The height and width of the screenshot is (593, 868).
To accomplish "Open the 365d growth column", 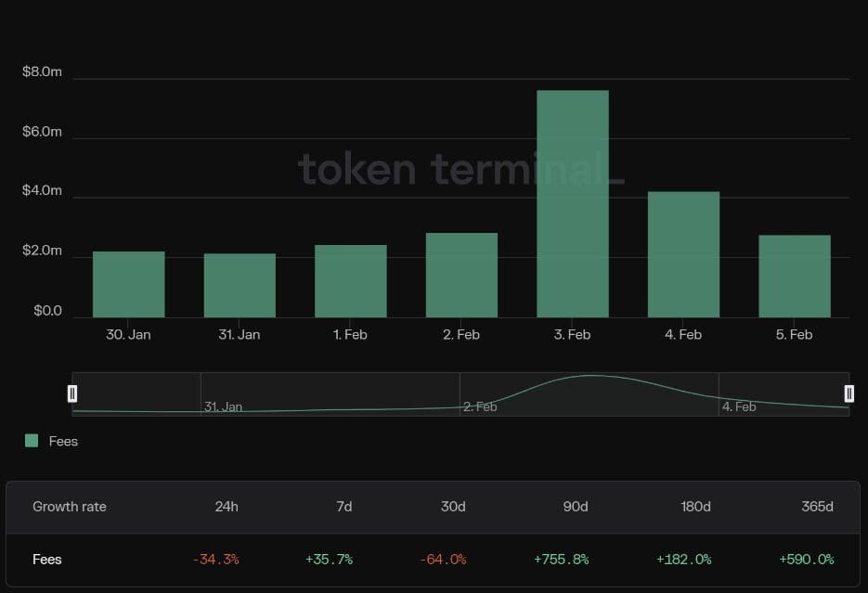I will pyautogui.click(x=817, y=507).
